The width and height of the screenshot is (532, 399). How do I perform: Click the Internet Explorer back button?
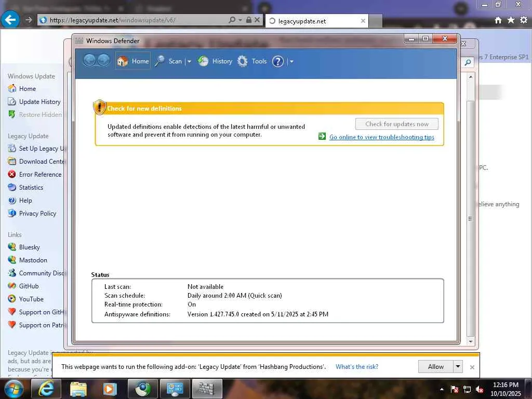[10, 20]
